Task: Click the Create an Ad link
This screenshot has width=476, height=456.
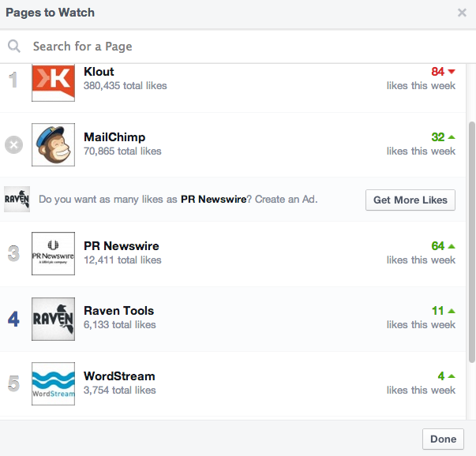Action: 286,200
